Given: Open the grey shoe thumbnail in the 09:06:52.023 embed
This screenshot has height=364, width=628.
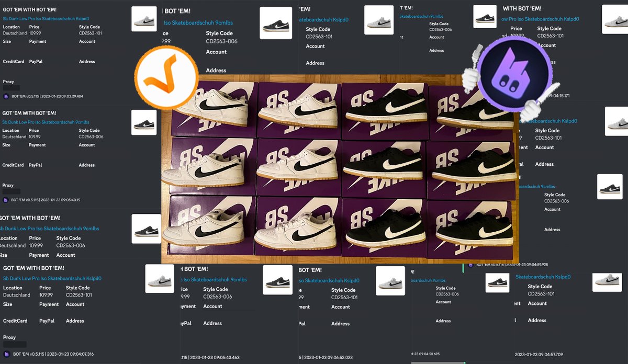Looking at the screenshot, I should 391,280.
